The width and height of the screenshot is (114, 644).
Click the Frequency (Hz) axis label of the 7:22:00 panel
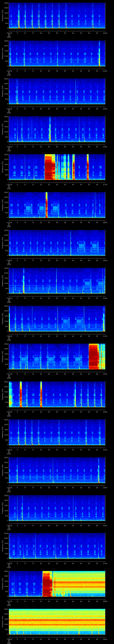[3, 16]
